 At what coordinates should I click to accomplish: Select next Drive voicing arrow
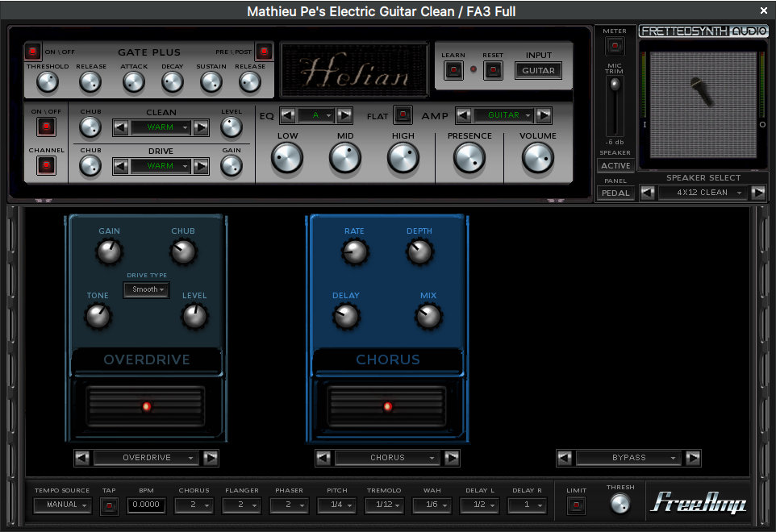coord(201,166)
